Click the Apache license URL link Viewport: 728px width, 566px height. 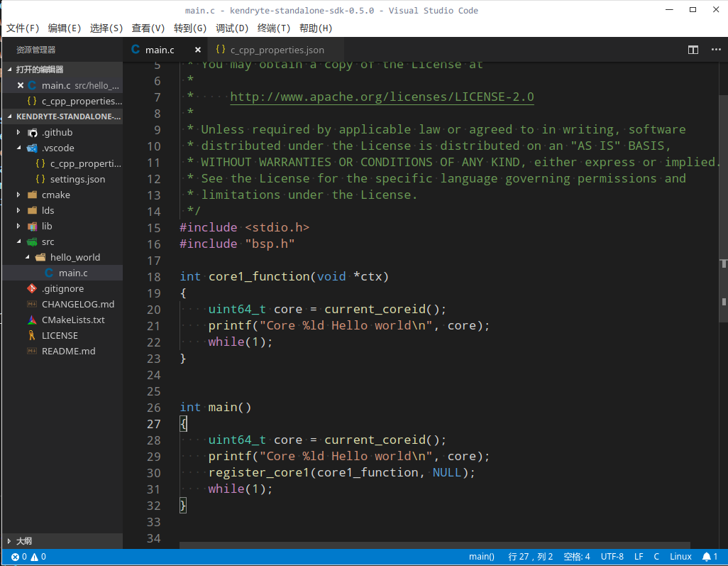(x=382, y=97)
